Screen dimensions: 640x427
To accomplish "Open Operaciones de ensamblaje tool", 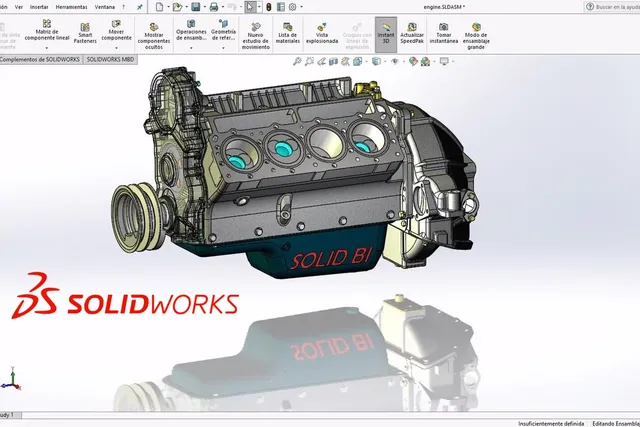I will pos(191,31).
